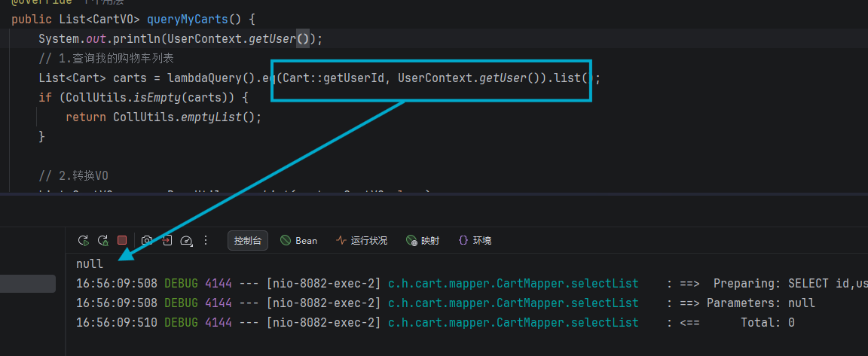868x356 pixels.
Task: Click the lambdaQuery() call in code
Action: click(212, 78)
